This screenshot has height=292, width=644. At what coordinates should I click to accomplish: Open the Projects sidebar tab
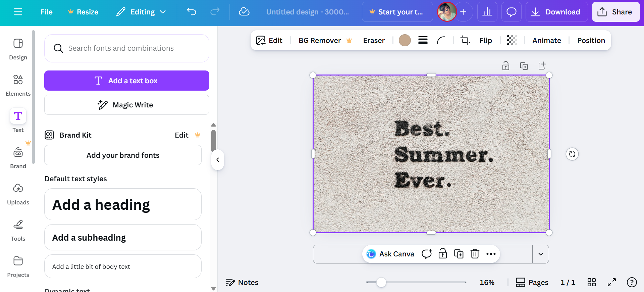point(18,267)
